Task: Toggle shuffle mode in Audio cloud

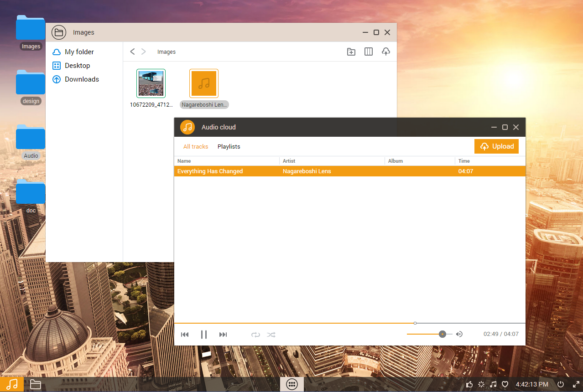Action: 271,335
